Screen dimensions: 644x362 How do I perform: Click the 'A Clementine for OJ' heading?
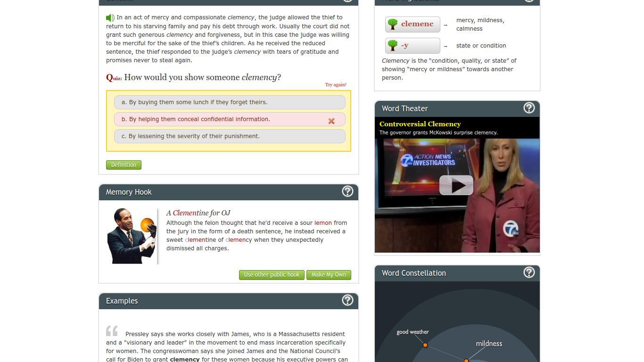coord(198,213)
